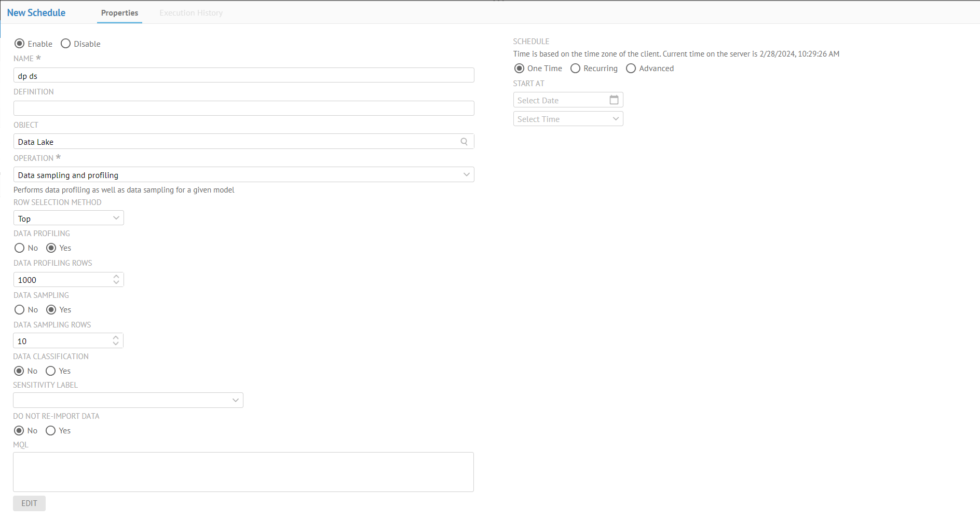Set Data Sampling to No
980x519 pixels.
(20, 310)
